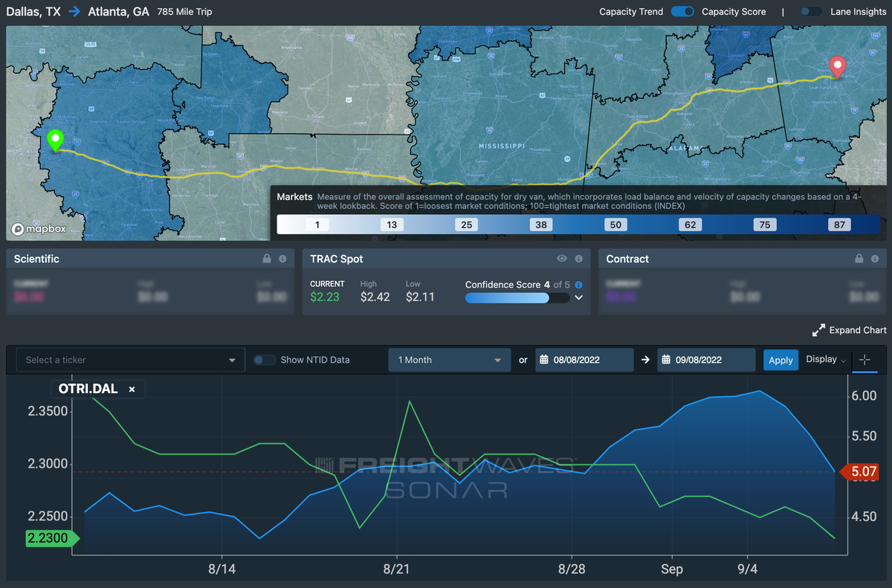The width and height of the screenshot is (892, 588).
Task: Click the TRAC Spot current rate $2.23
Action: click(x=325, y=297)
